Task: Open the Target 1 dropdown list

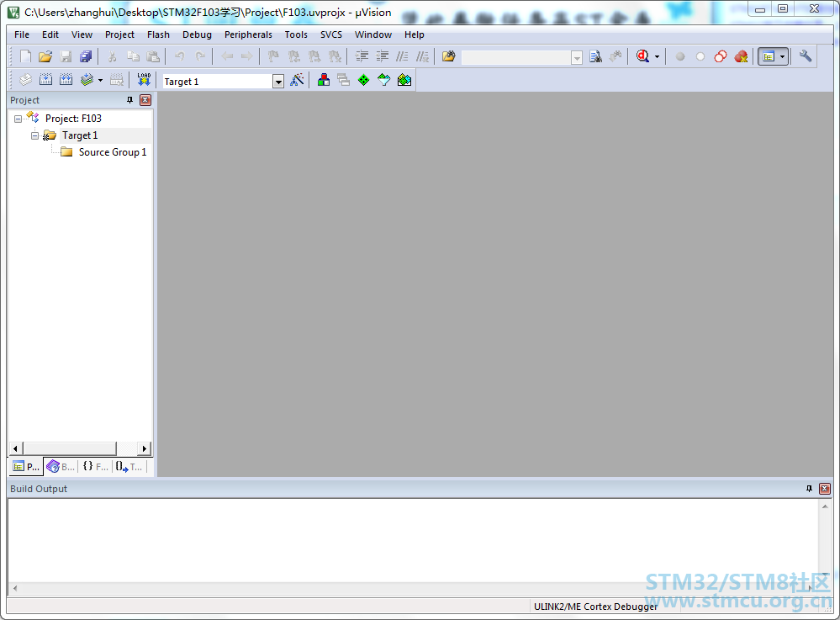Action: 278,82
